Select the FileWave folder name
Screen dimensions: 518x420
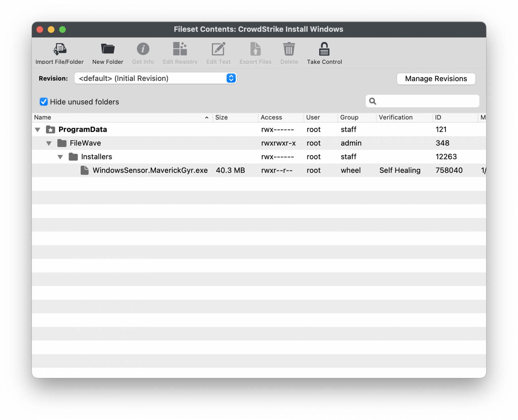(x=85, y=143)
